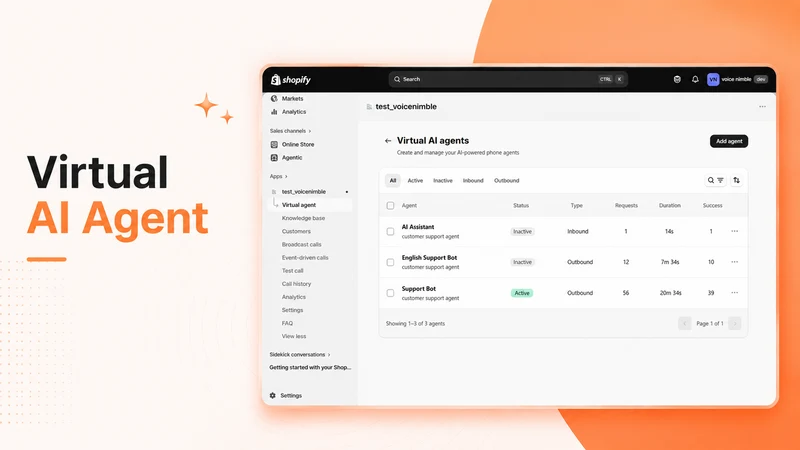
Task: Click the Markets globe icon
Action: tap(274, 98)
